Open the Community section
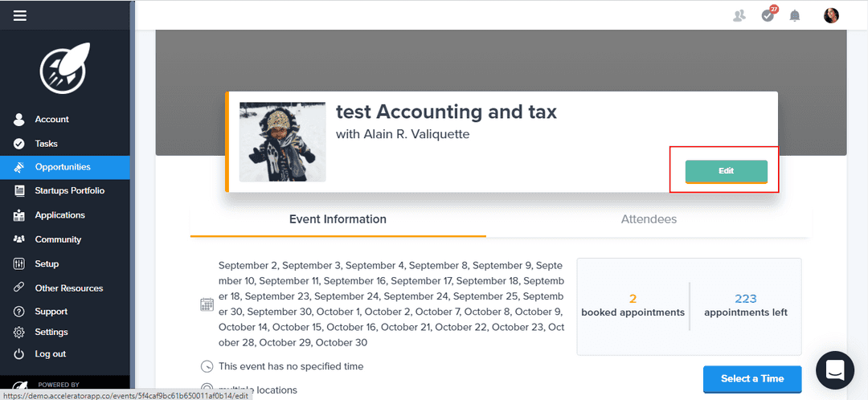The height and width of the screenshot is (400, 868). [x=58, y=239]
